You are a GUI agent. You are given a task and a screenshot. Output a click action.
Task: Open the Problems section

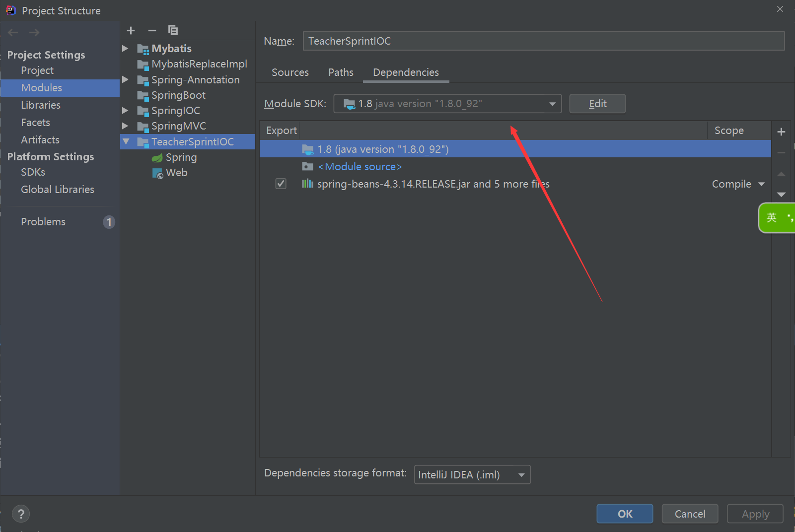point(43,222)
